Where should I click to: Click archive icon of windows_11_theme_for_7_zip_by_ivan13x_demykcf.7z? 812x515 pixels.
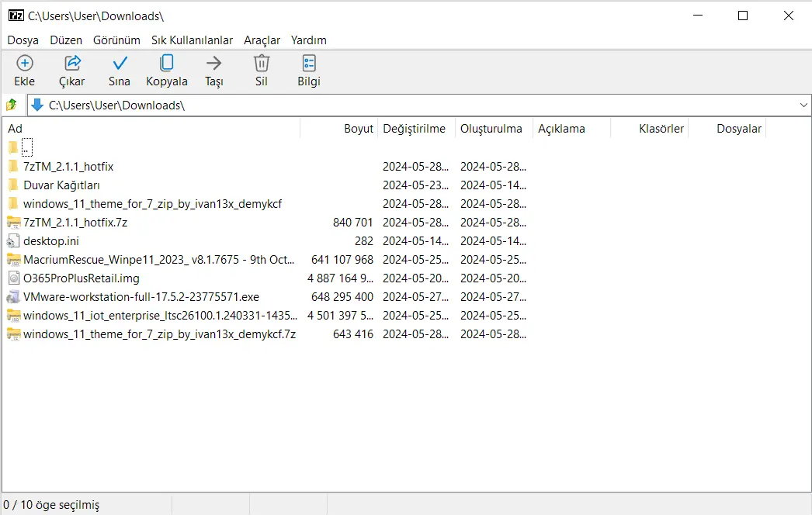click(x=13, y=334)
